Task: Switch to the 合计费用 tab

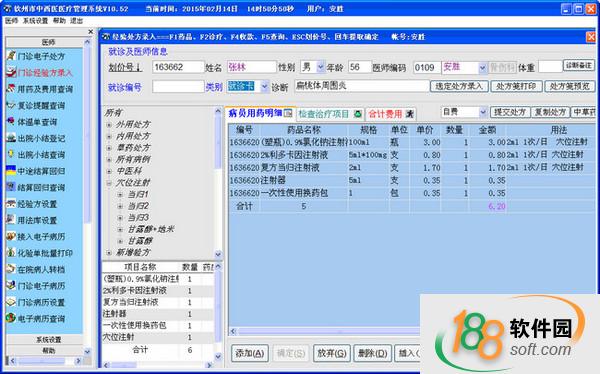Action: (x=391, y=114)
